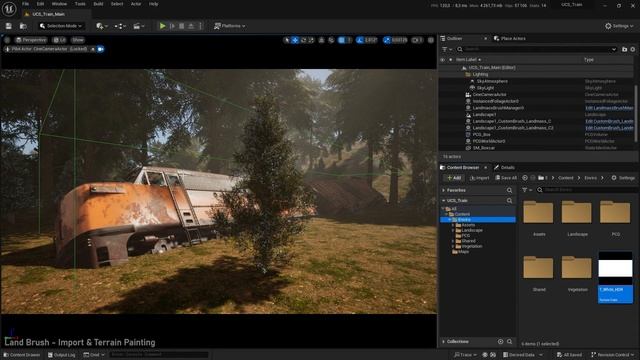Open the viewport Show flags menu
This screenshot has width=640, height=360.
[78, 40]
